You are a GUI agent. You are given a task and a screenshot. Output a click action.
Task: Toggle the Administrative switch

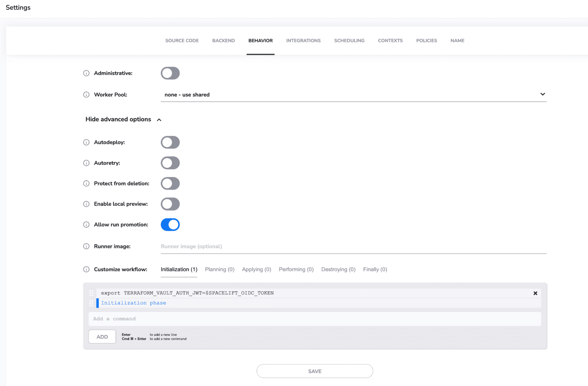pos(170,73)
